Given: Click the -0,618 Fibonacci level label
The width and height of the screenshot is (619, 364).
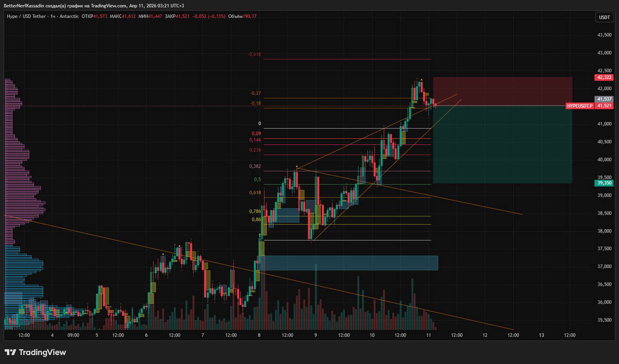Looking at the screenshot, I should point(254,54).
